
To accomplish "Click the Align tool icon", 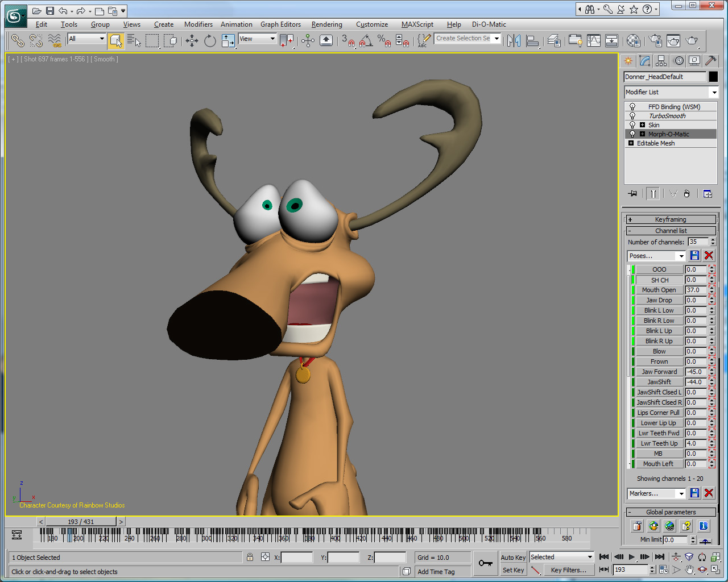I will tap(533, 40).
